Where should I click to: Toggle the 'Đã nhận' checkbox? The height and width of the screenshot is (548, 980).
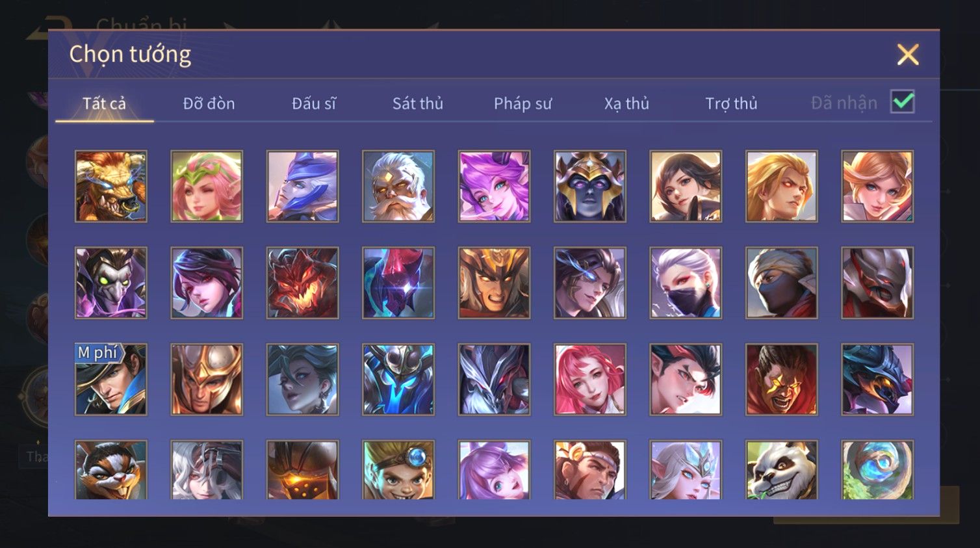point(903,102)
